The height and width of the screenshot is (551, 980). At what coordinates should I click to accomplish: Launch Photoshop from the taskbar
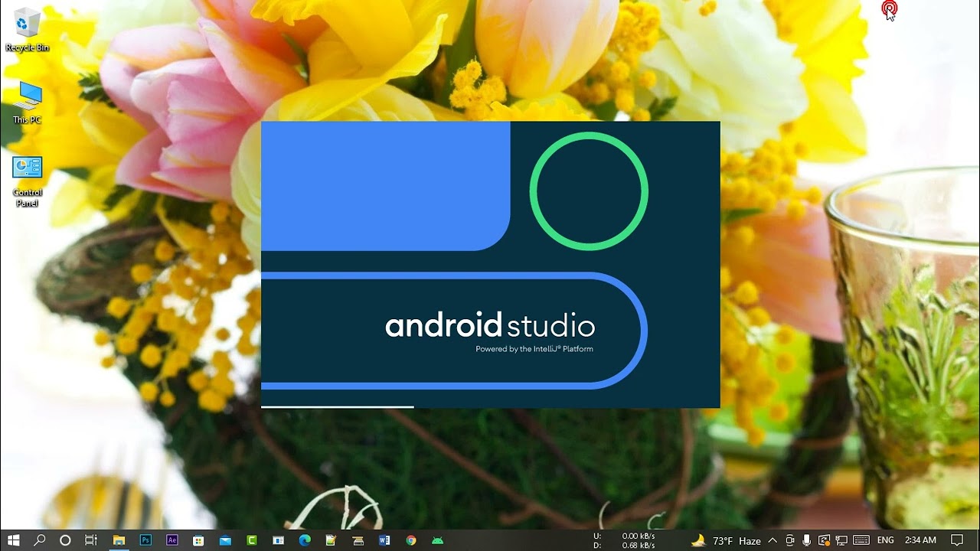point(145,540)
